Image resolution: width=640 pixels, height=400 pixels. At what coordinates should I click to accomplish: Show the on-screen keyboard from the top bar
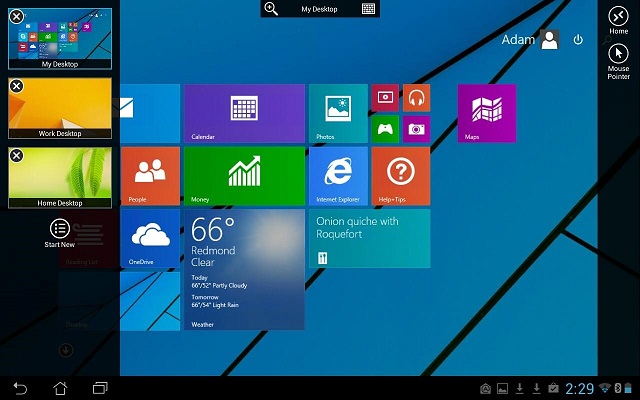point(369,9)
